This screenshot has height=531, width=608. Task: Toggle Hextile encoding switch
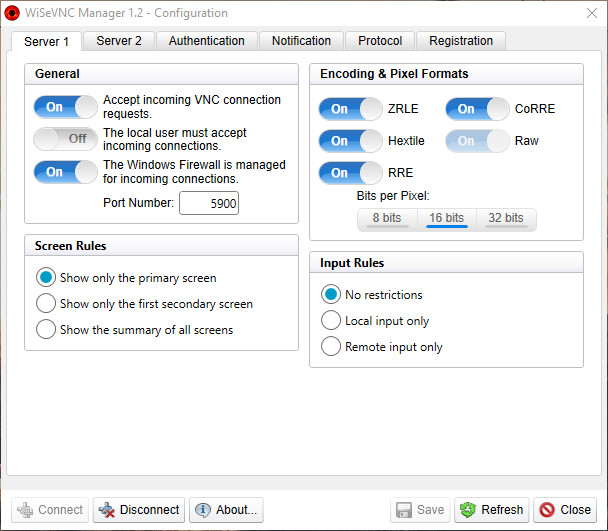click(351, 141)
